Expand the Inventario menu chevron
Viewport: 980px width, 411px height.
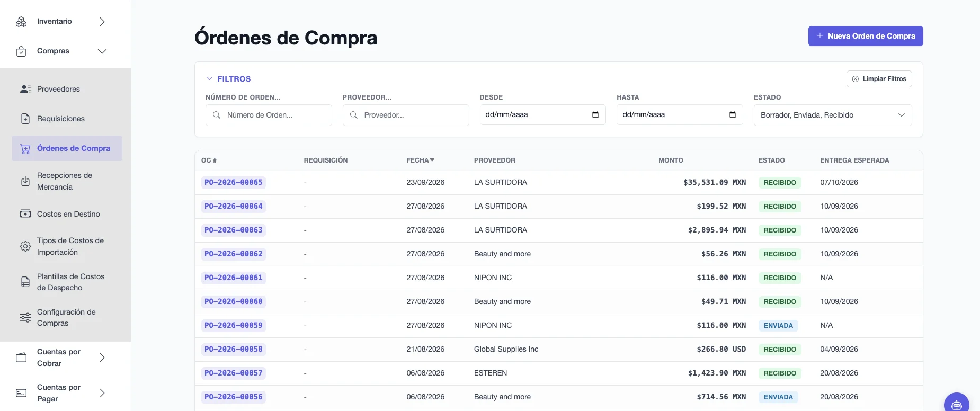coord(102,22)
